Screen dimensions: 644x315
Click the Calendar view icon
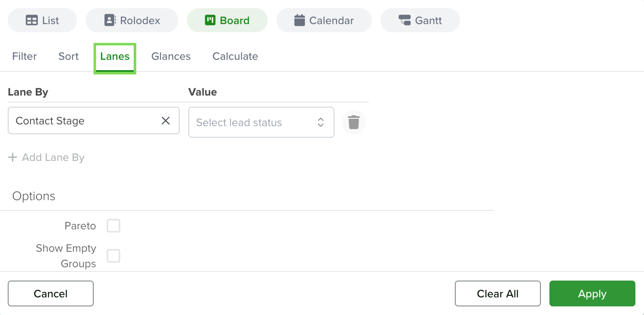point(299,20)
